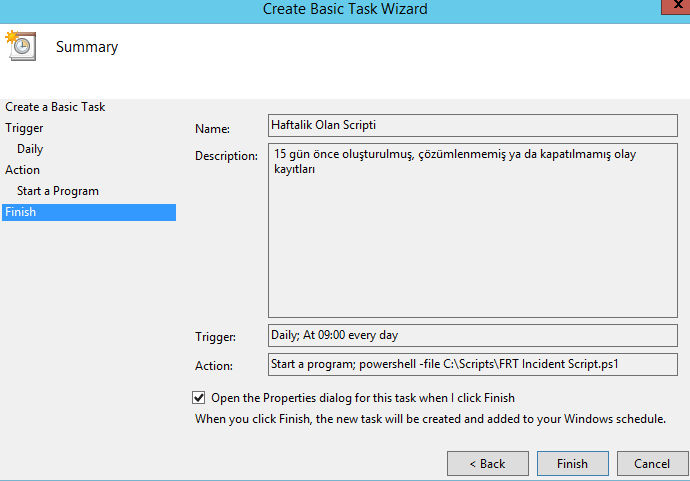The image size is (690, 481).
Task: Select the Trigger step in sidebar
Action: (24, 128)
